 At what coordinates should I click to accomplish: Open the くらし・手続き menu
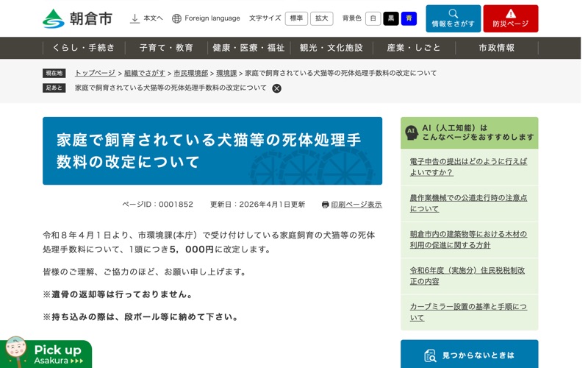click(x=84, y=48)
